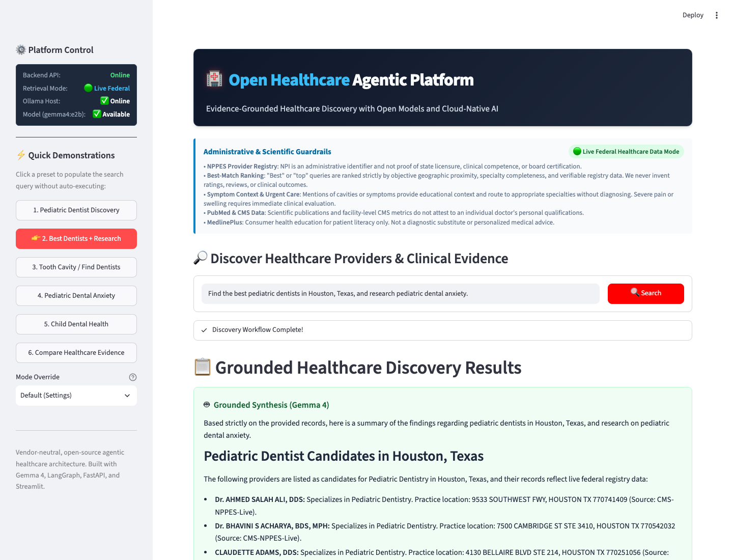Click the hospital icon in header banner

tap(214, 79)
